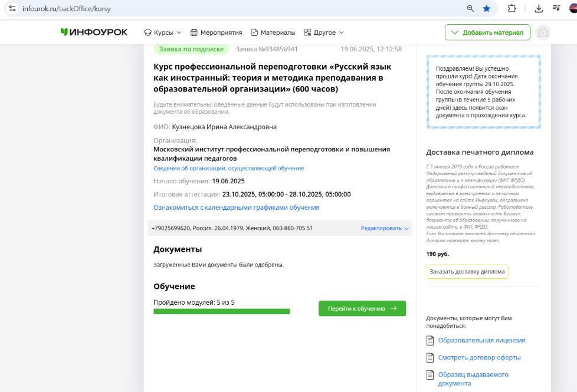
Task: Expand the Курсы dropdown menu
Action: 163,32
